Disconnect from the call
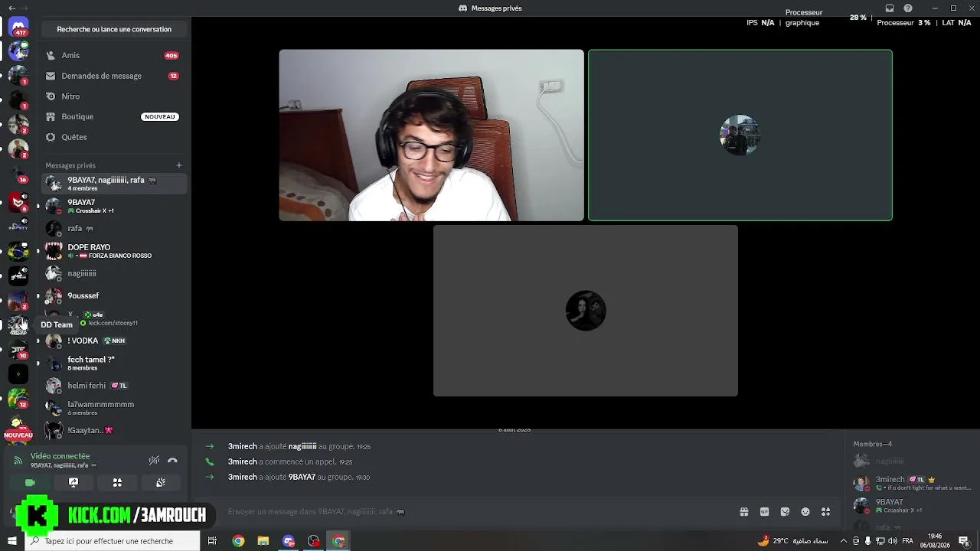Viewport: 980px width, 551px height. point(172,460)
